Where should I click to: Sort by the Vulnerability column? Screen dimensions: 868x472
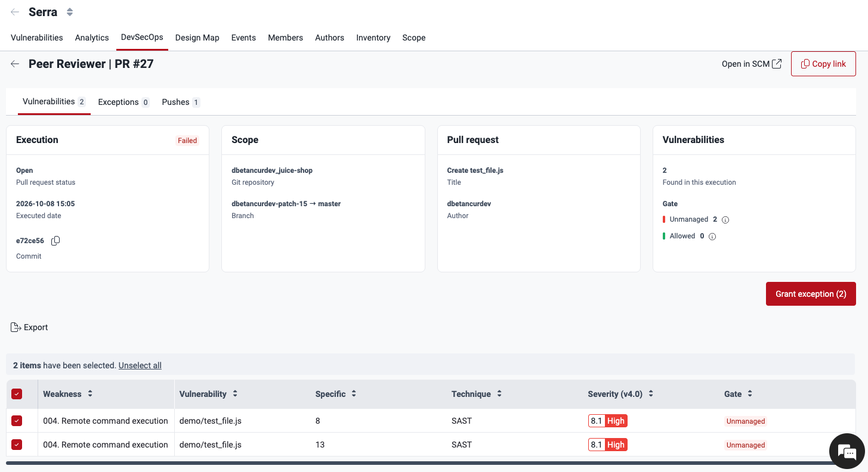(235, 394)
